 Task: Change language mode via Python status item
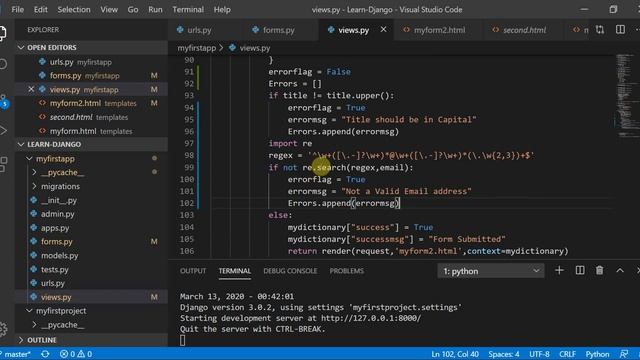[x=597, y=354]
